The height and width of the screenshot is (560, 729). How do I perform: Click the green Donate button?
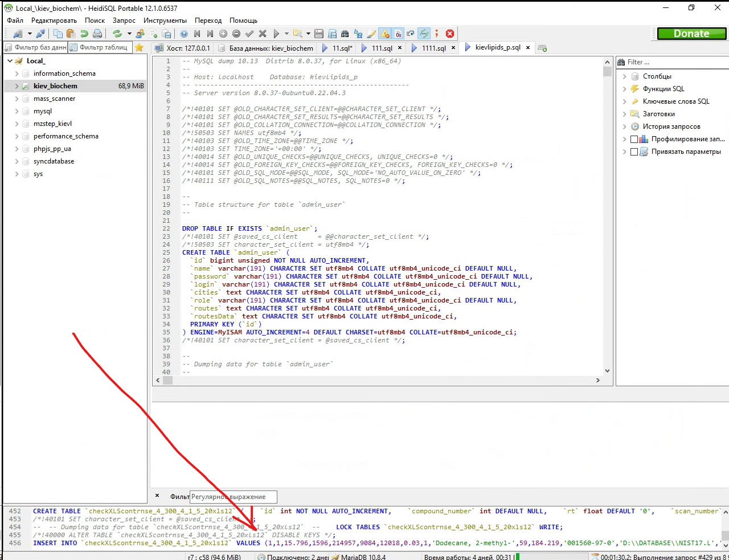pyautogui.click(x=691, y=34)
